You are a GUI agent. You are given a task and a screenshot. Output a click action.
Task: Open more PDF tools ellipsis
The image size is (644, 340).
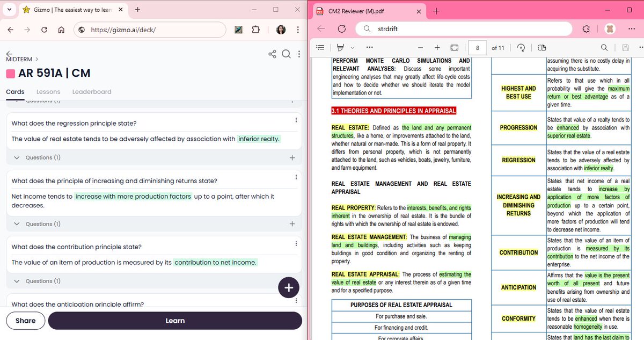[x=369, y=47]
